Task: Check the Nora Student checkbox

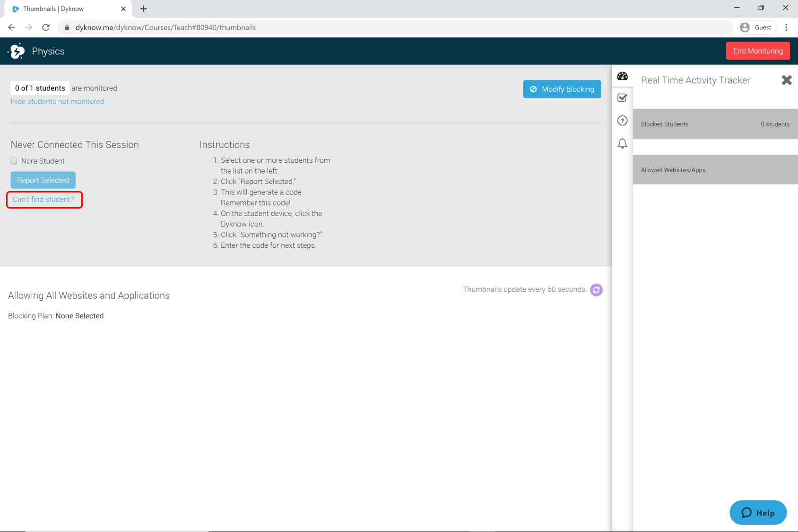Action: 14,161
